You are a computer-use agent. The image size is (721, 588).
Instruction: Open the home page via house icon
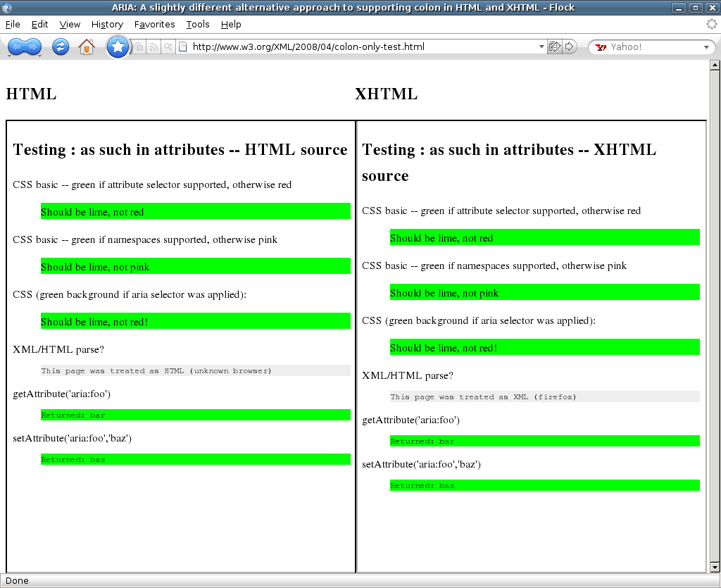(87, 46)
